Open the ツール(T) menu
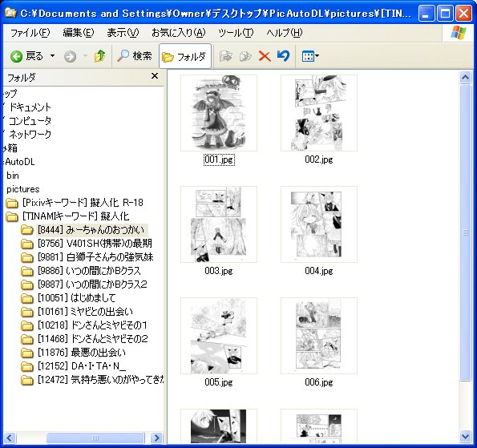Screen dimensions: 477x448 coord(236,33)
